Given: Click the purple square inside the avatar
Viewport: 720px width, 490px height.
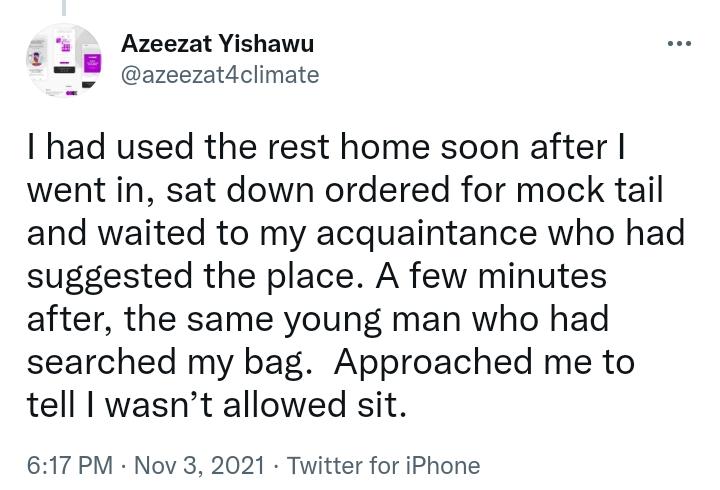Looking at the screenshot, I should (x=92, y=63).
